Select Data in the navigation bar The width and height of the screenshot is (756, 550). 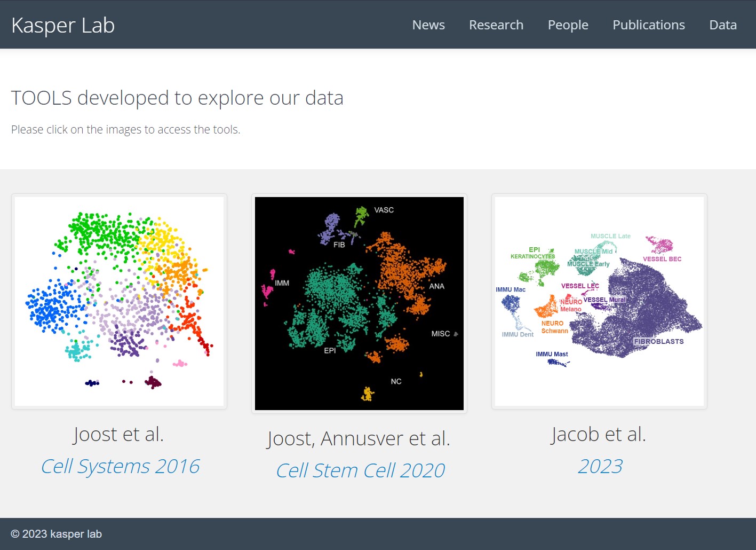point(723,25)
